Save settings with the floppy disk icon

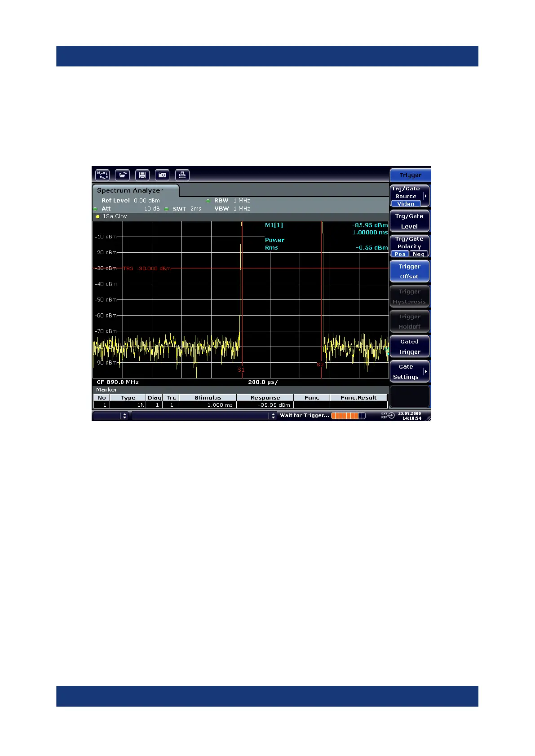(x=142, y=175)
